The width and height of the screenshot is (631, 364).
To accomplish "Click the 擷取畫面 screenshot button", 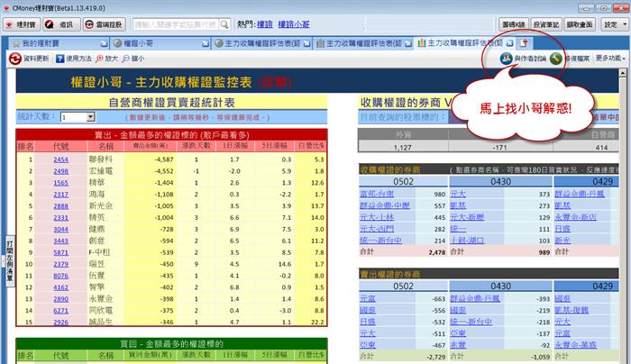I will 580,24.
